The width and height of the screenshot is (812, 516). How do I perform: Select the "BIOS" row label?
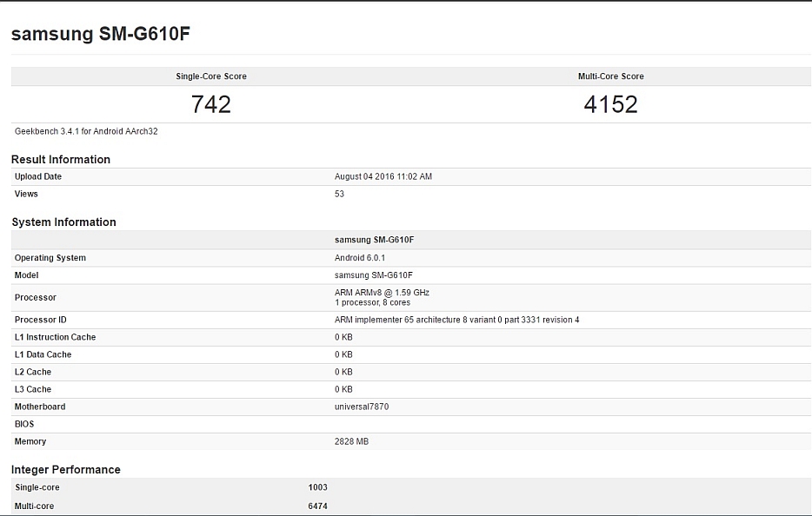(24, 425)
